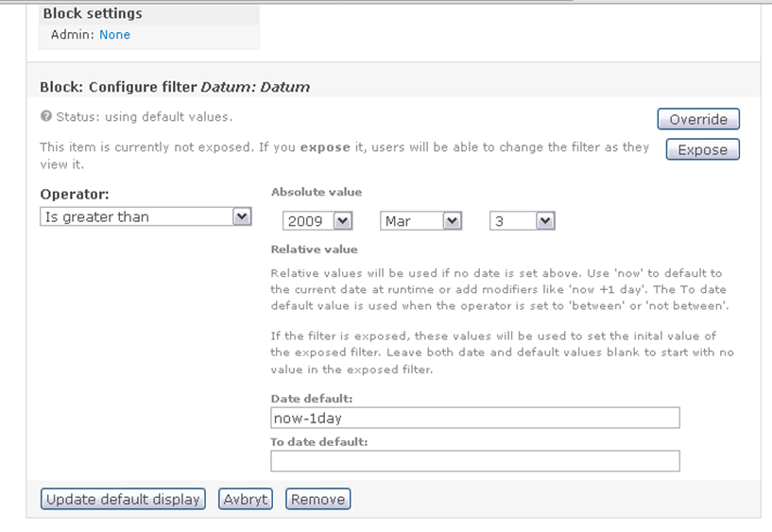Image resolution: width=772 pixels, height=532 pixels.
Task: Open the year dropdown showing 2009
Action: coord(317,221)
